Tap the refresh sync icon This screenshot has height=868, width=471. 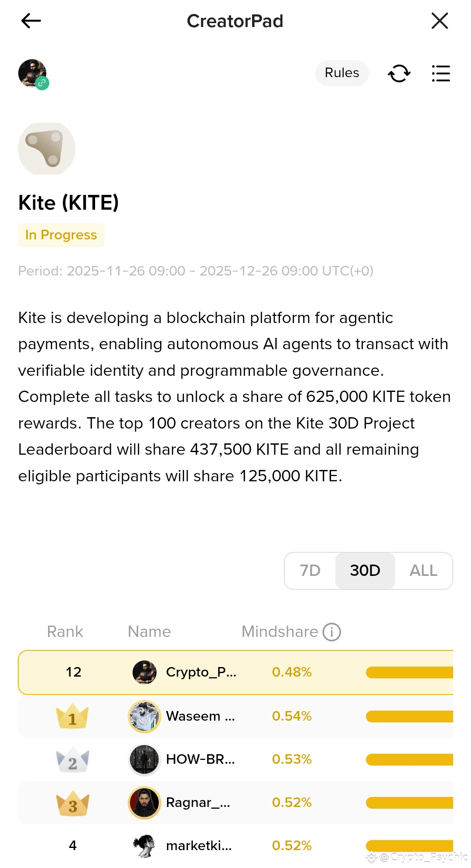coord(399,73)
